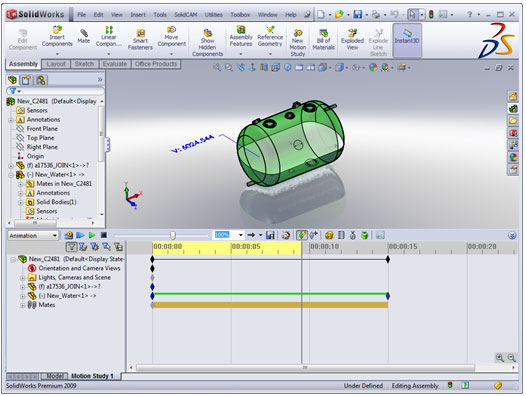Toggle the menu bar pushpin

pyautogui.click(x=307, y=14)
